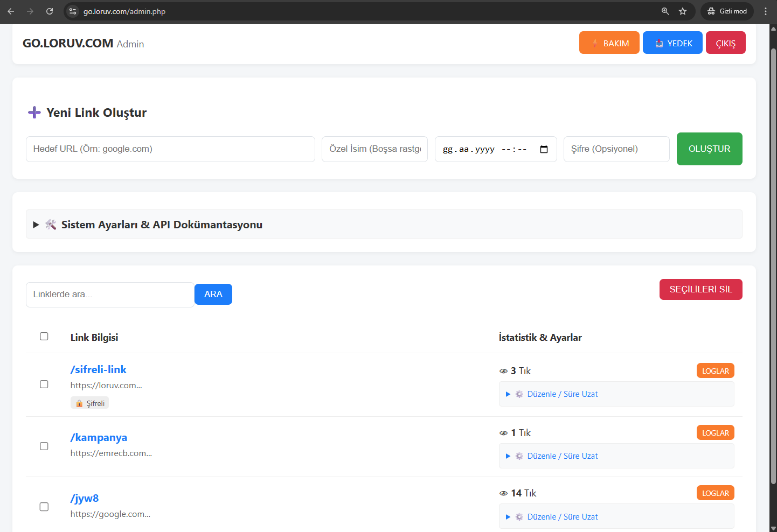Click the Hedef URL input field
The width and height of the screenshot is (777, 532).
coord(170,149)
